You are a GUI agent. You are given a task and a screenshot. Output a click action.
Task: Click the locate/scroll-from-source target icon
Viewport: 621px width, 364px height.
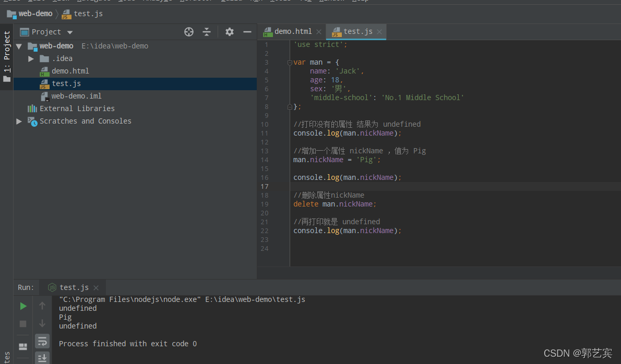189,32
